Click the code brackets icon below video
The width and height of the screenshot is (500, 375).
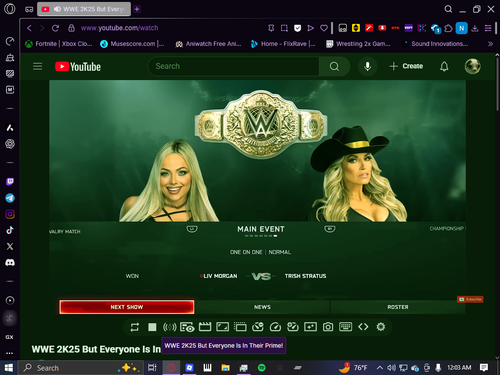point(363,327)
